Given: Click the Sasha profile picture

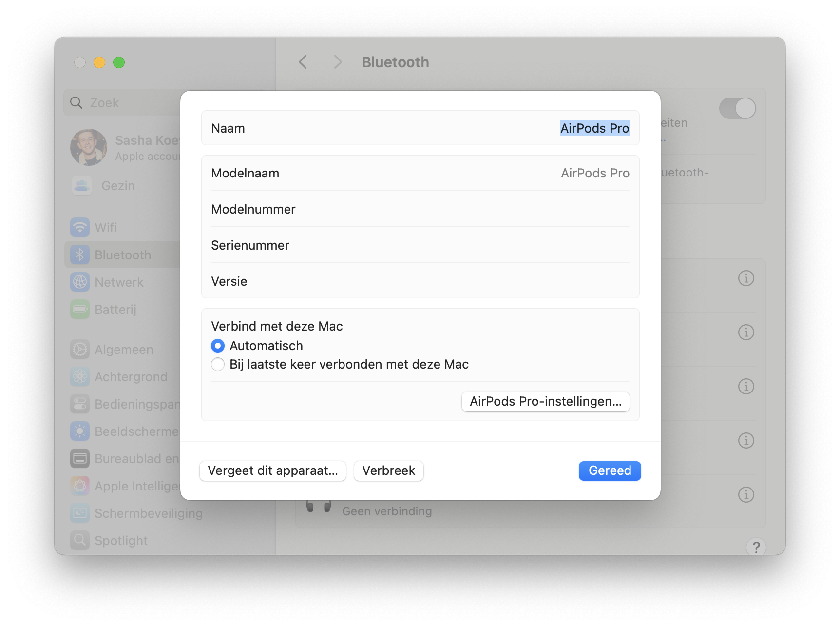Looking at the screenshot, I should pyautogui.click(x=89, y=147).
